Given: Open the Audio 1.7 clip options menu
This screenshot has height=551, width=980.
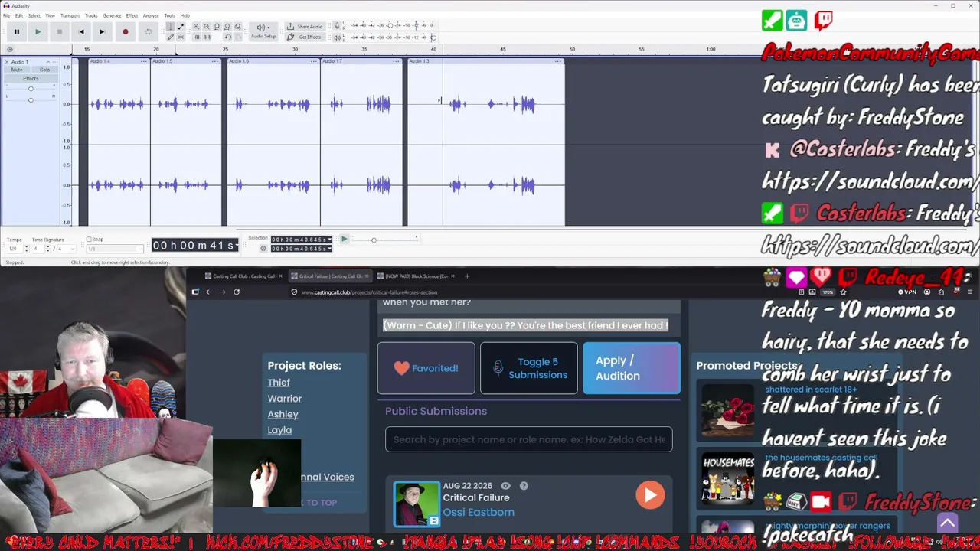Looking at the screenshot, I should pyautogui.click(x=397, y=61).
